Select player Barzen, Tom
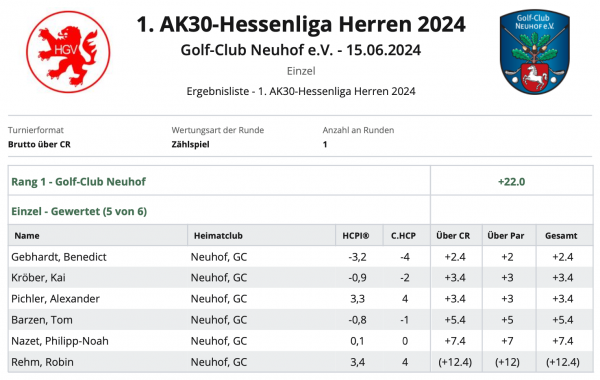Viewport: 600px width, 380px height. (x=42, y=320)
